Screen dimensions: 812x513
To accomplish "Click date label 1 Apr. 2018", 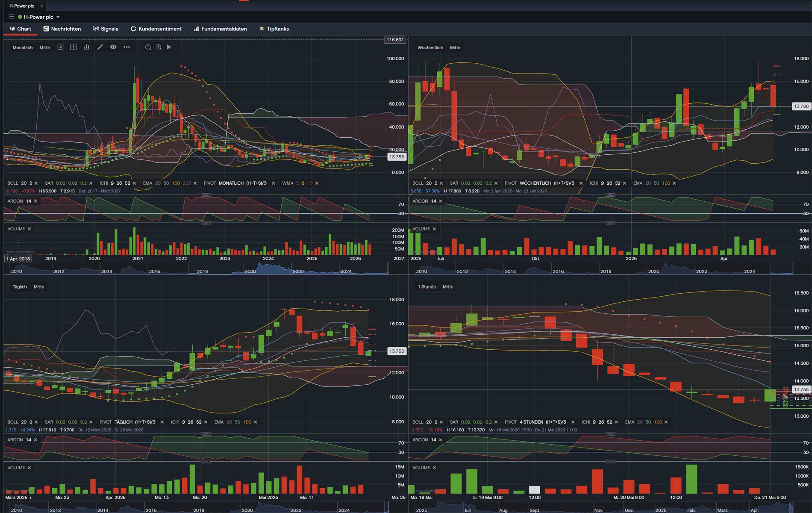I will click(18, 259).
